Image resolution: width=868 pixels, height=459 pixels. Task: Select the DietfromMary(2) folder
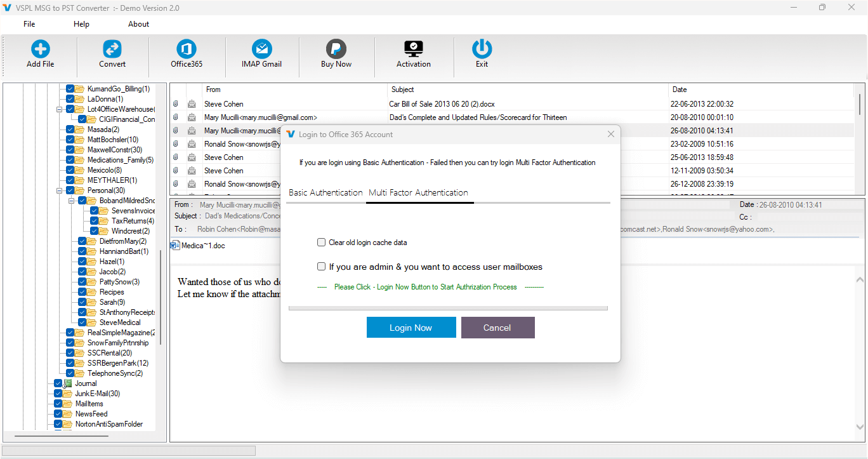pos(123,241)
